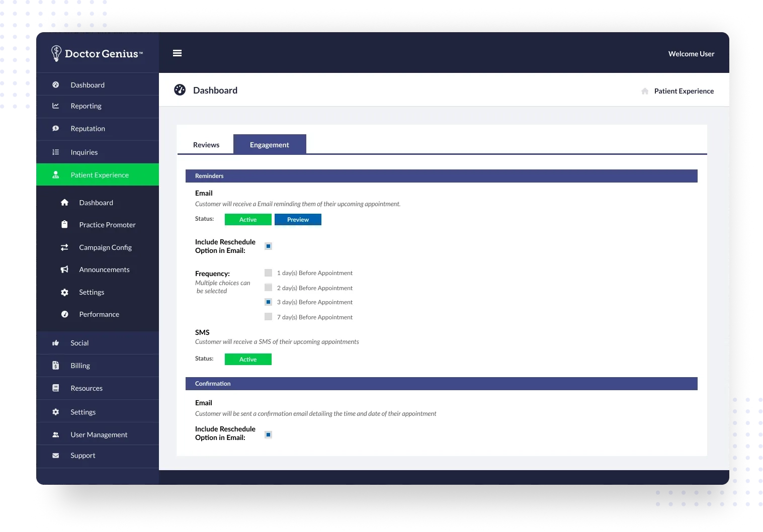The width and height of the screenshot is (763, 532).
Task: Toggle Reminders Include Reschedule Option checkbox
Action: coord(269,246)
